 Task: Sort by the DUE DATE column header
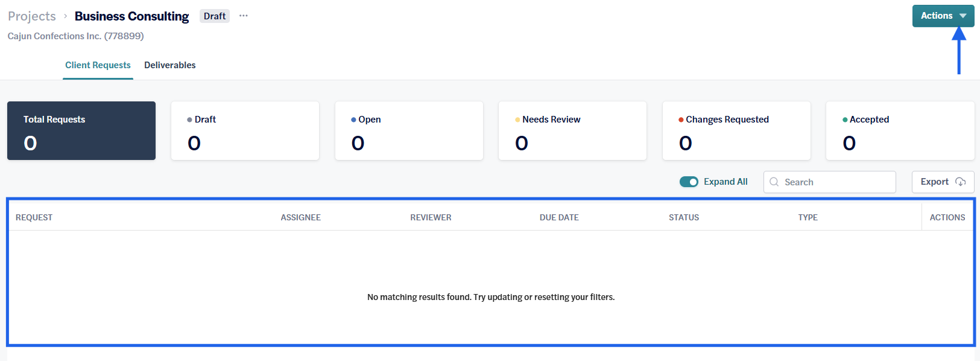pos(559,217)
